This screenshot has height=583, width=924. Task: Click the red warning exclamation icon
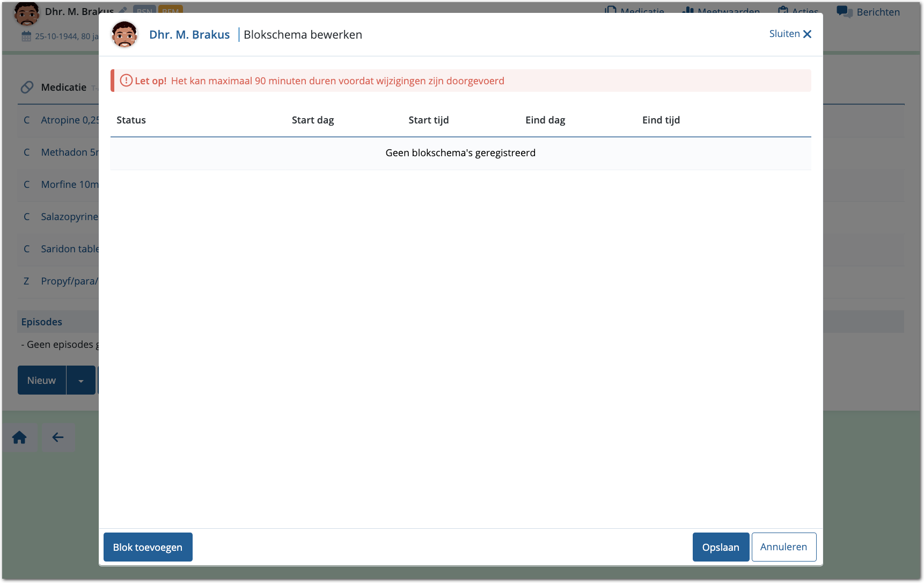[x=126, y=81]
